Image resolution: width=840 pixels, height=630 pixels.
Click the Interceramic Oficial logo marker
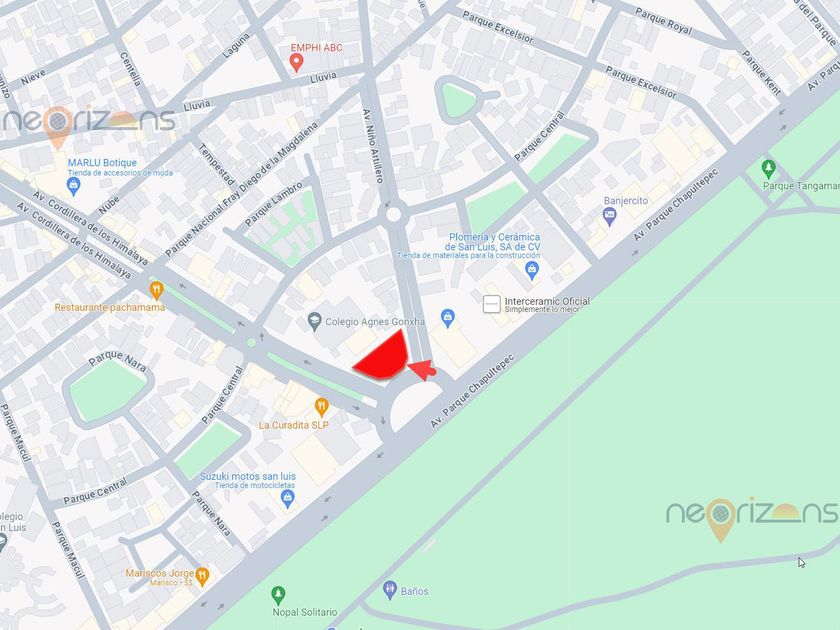coord(492,304)
